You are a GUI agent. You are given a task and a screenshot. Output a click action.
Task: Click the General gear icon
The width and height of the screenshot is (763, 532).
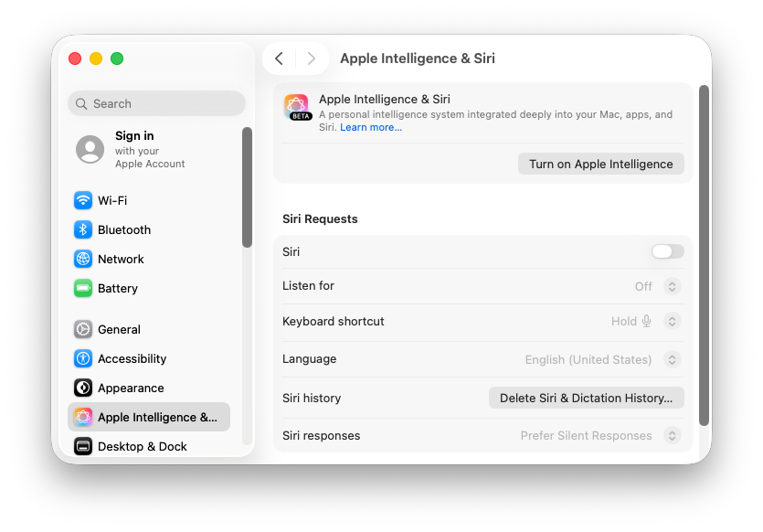coord(83,329)
